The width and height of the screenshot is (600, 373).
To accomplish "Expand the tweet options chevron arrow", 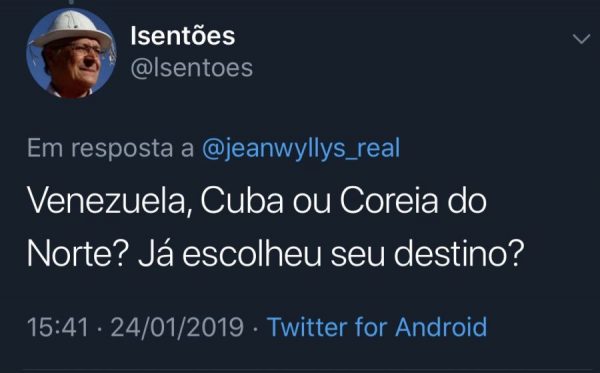I will (581, 39).
